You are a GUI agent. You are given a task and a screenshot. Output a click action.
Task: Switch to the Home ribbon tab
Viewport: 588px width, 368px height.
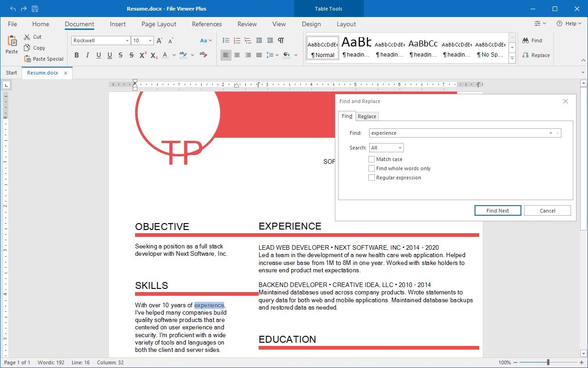point(40,24)
